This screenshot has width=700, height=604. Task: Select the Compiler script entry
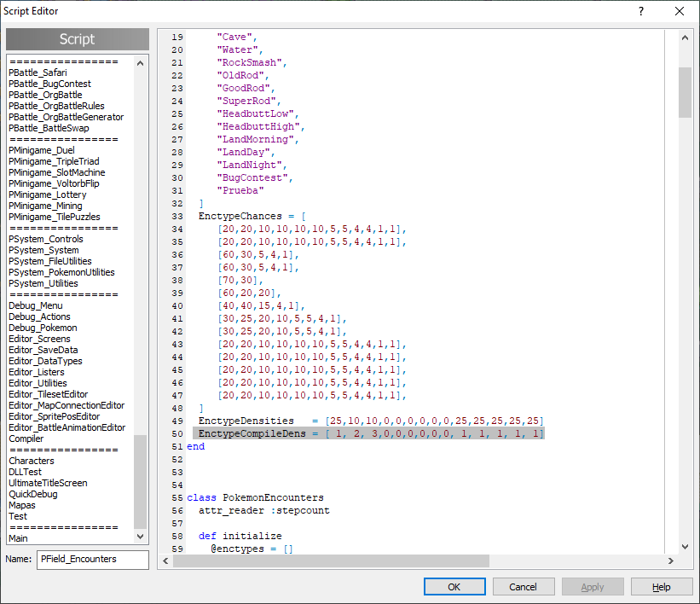tap(26, 439)
